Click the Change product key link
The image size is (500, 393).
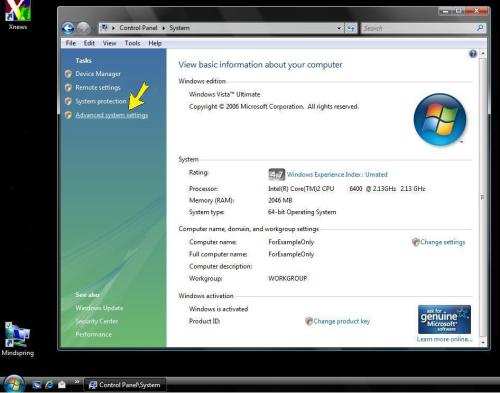tap(341, 321)
